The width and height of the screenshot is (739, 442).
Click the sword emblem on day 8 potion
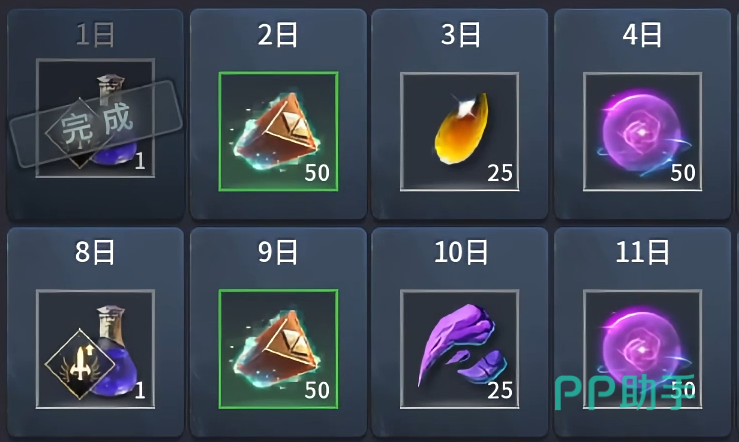point(80,364)
